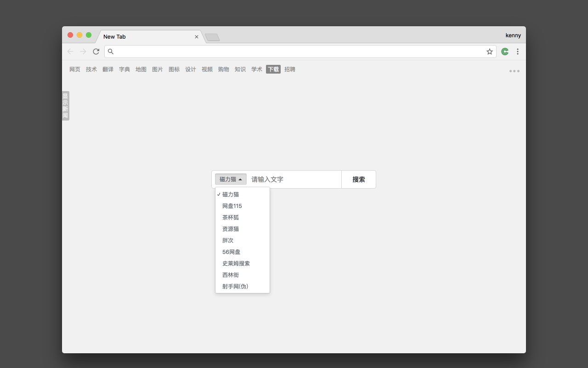This screenshot has height=368, width=588.
Task: Select the 网页 category
Action: (x=75, y=69)
